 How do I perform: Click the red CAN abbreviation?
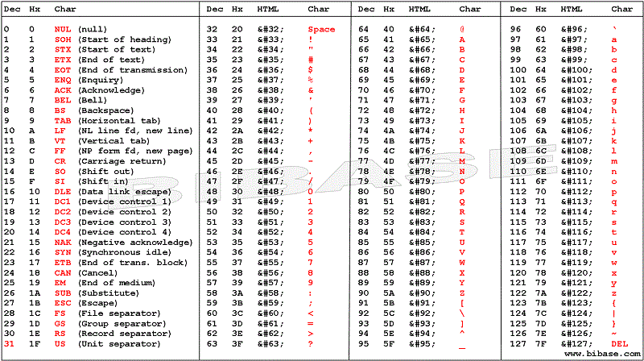(63, 272)
